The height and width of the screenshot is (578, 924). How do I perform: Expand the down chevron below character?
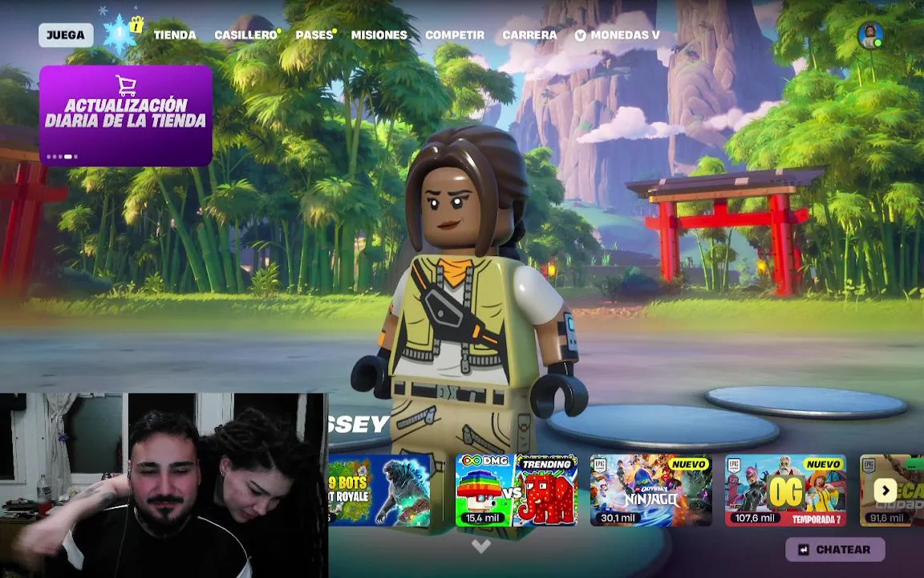[x=481, y=546]
